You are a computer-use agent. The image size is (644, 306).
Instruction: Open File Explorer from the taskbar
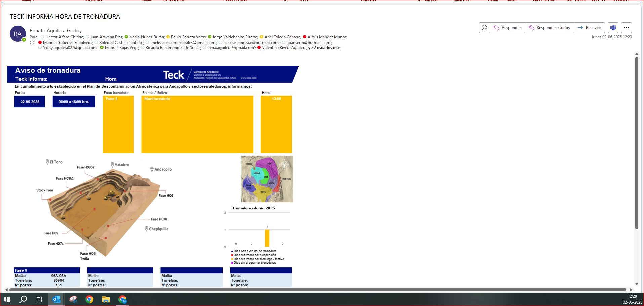pyautogui.click(x=106, y=299)
